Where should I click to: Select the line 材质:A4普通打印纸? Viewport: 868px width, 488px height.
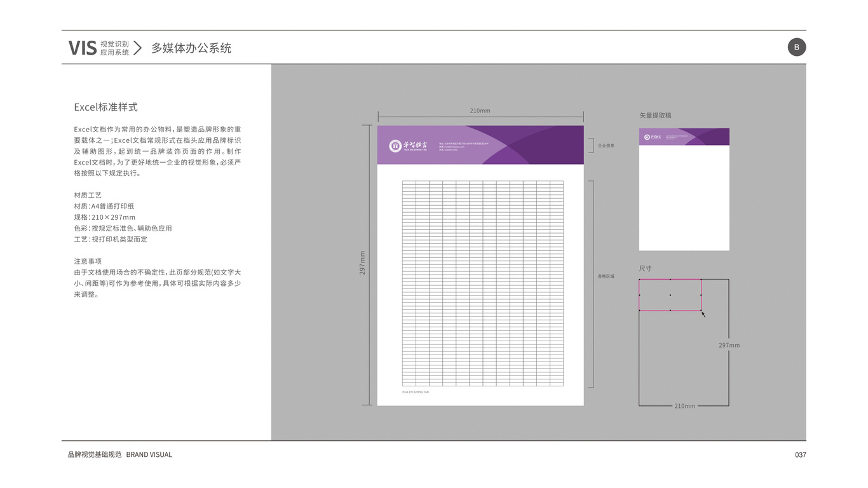(x=104, y=206)
